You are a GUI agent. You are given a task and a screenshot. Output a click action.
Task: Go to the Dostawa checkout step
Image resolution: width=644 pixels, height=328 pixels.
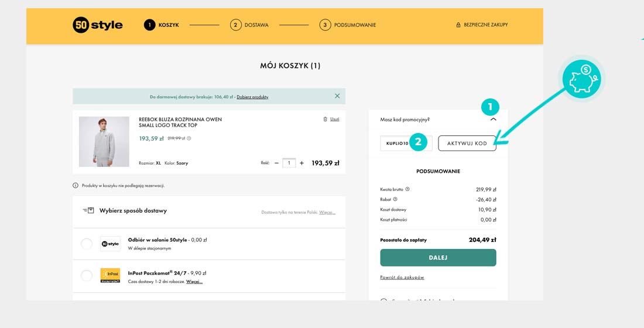point(249,25)
